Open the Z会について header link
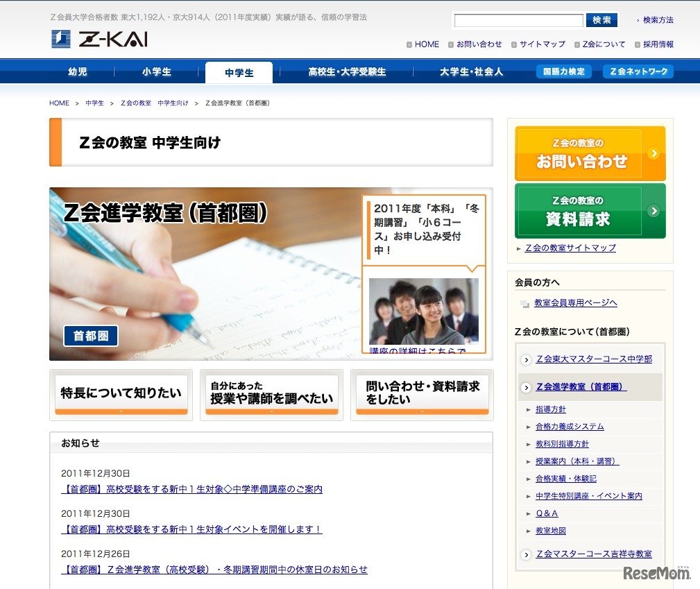 tap(604, 44)
